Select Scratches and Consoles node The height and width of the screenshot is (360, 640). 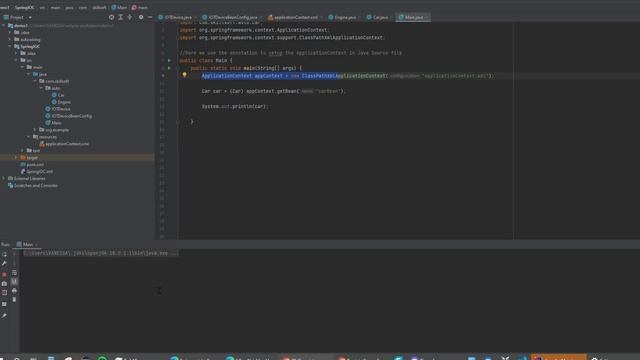36,185
